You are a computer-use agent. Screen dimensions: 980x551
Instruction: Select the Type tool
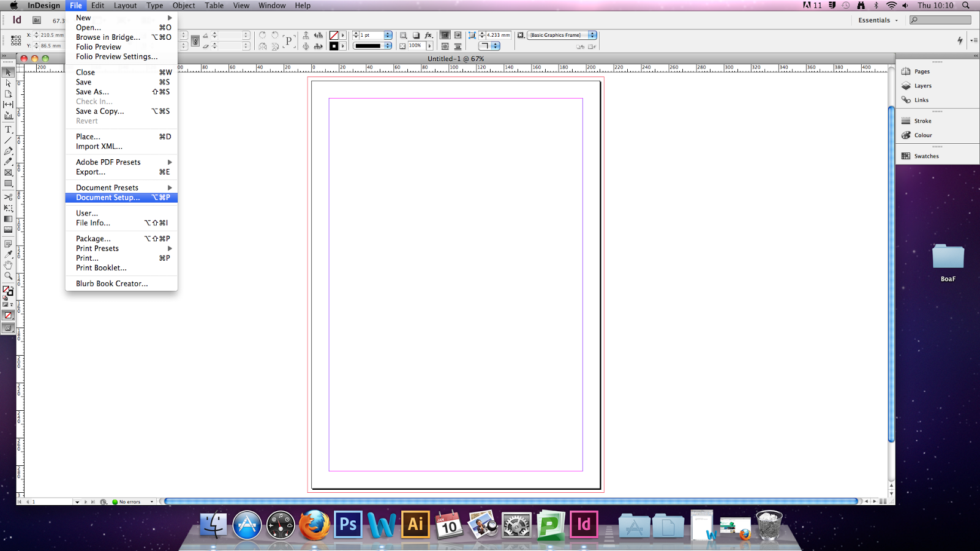point(8,129)
